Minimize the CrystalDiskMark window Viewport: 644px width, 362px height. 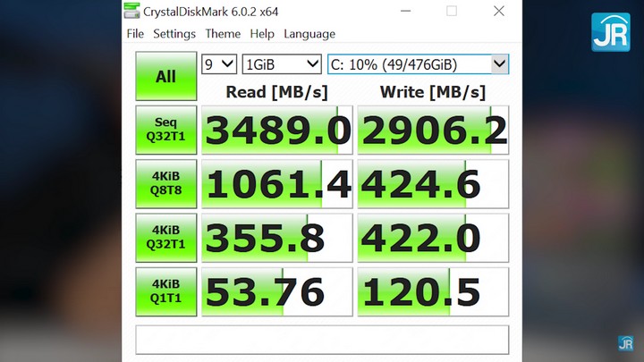point(405,11)
